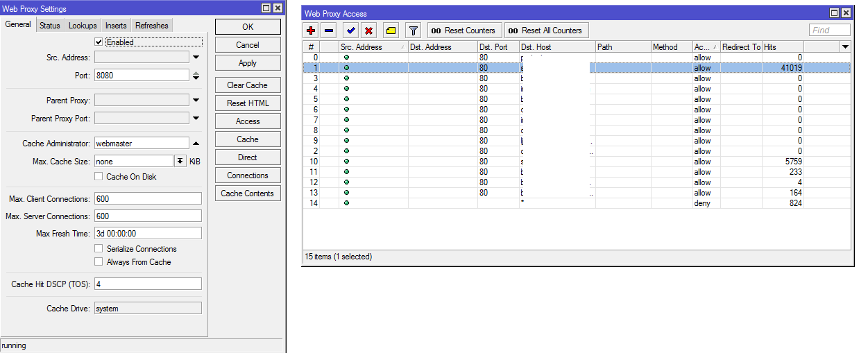Select access rule number 14 with deny
This screenshot has width=868, height=362.
pos(577,203)
